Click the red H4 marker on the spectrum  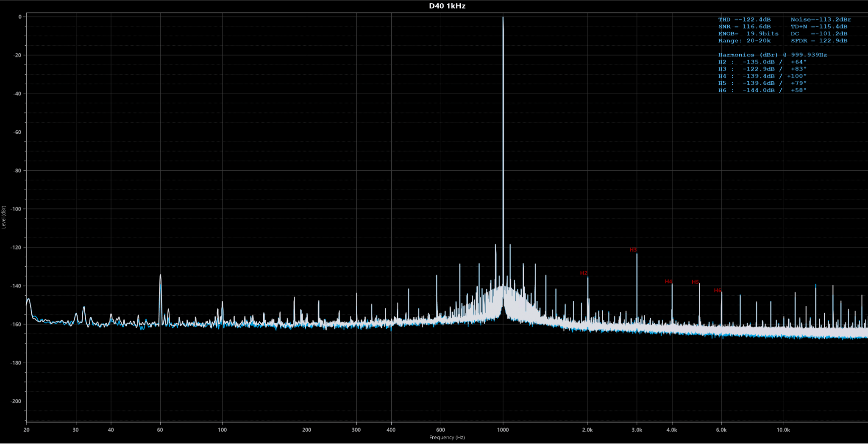[x=668, y=282]
